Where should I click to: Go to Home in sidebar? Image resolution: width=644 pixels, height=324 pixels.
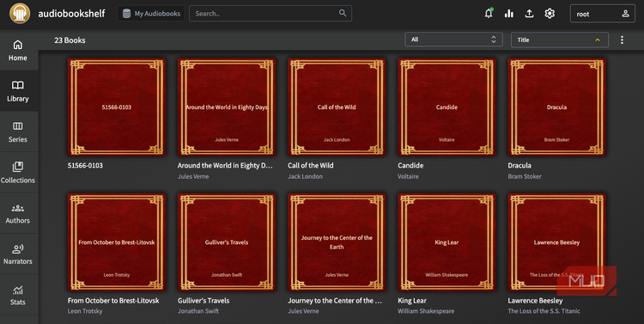tap(18, 50)
